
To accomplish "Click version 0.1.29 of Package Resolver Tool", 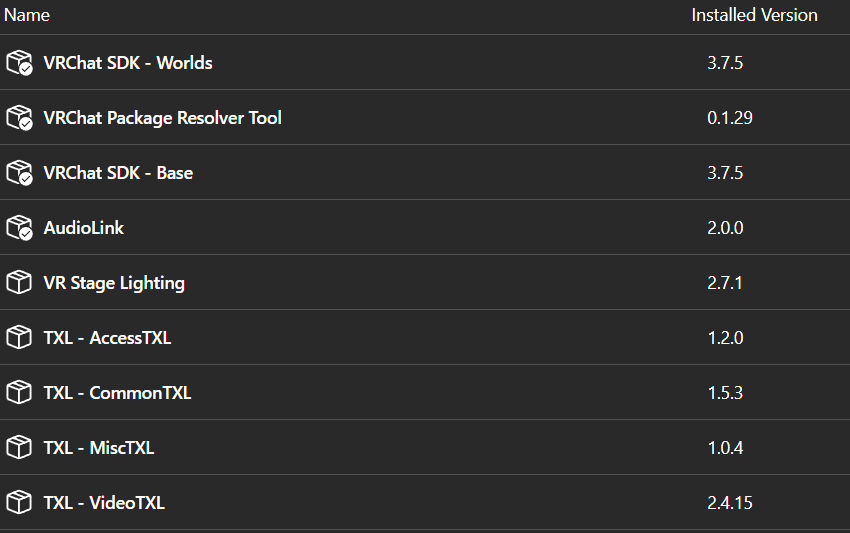I will 729,118.
